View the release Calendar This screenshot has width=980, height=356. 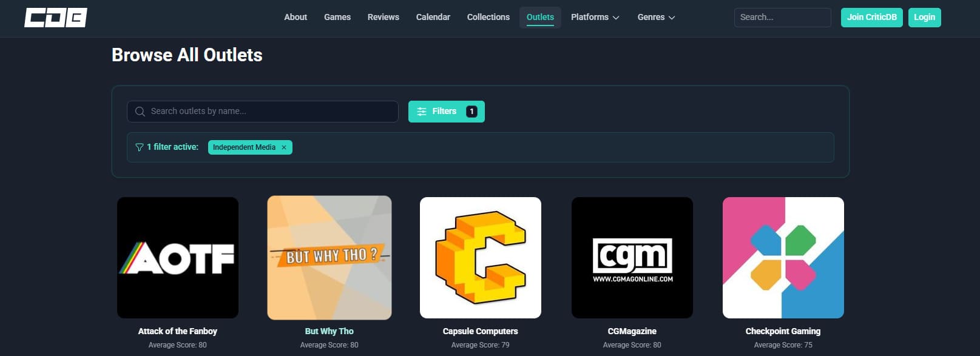tap(433, 17)
